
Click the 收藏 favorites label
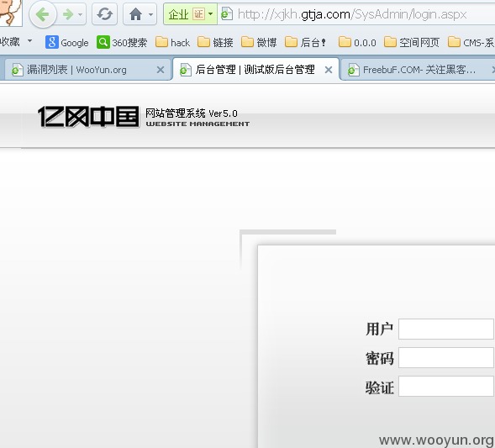[10, 42]
